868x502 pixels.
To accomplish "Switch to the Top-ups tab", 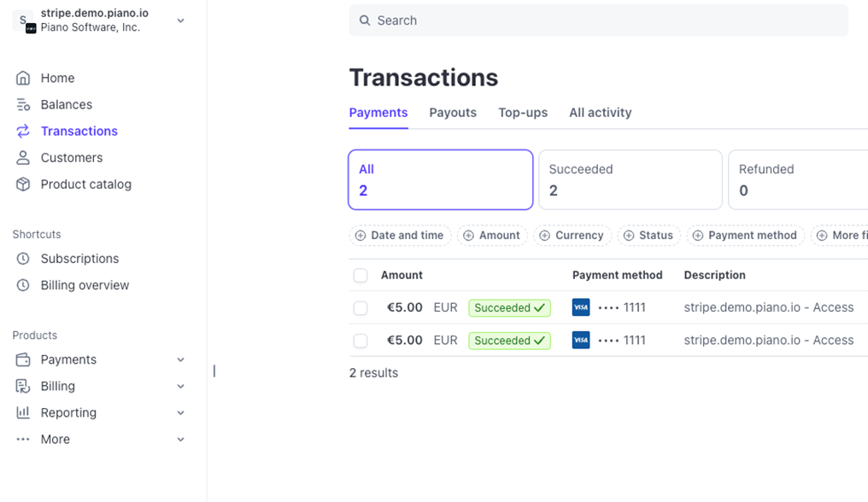I will tap(523, 113).
